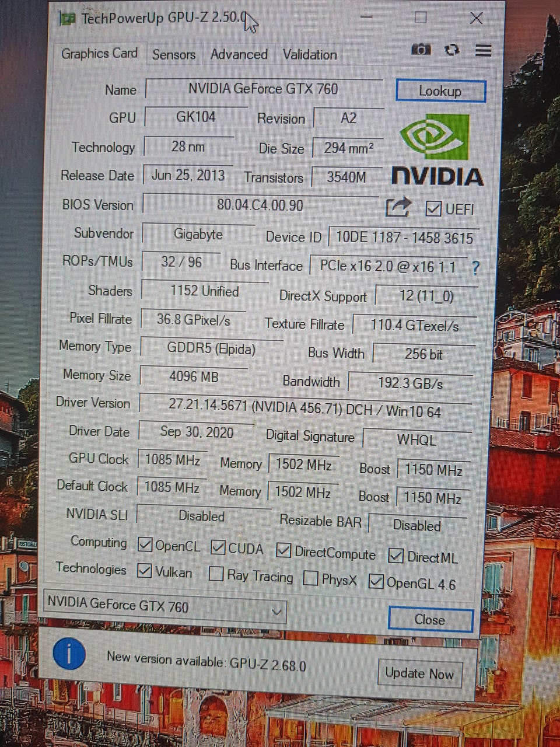This screenshot has height=747, width=560.
Task: Click the Default Clock Memory 1502 MHz value
Action: [303, 492]
